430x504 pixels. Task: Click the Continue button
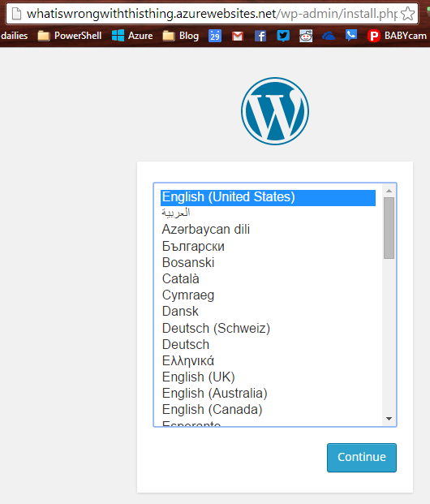362,458
